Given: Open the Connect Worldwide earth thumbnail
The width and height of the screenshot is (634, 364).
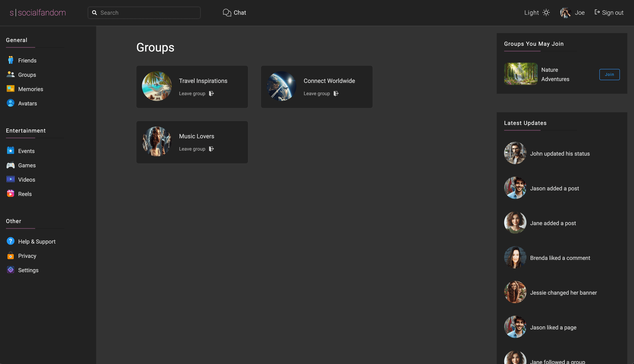Looking at the screenshot, I should [281, 86].
